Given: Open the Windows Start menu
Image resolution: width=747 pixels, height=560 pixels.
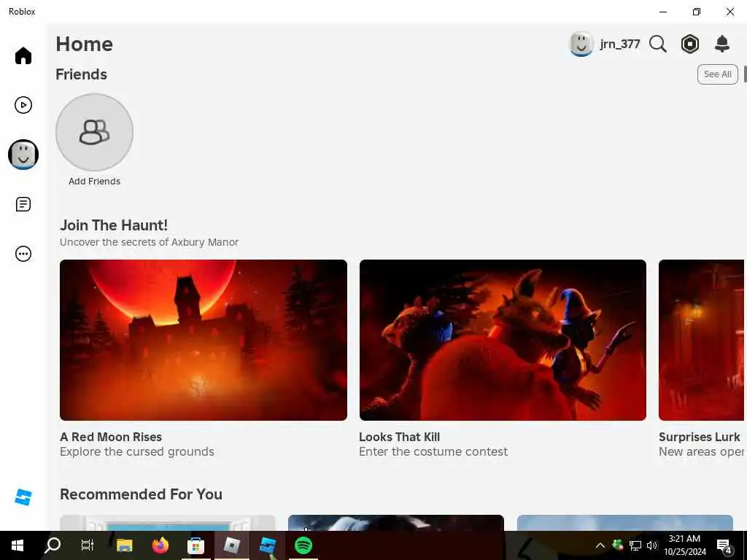Looking at the screenshot, I should coord(18,545).
